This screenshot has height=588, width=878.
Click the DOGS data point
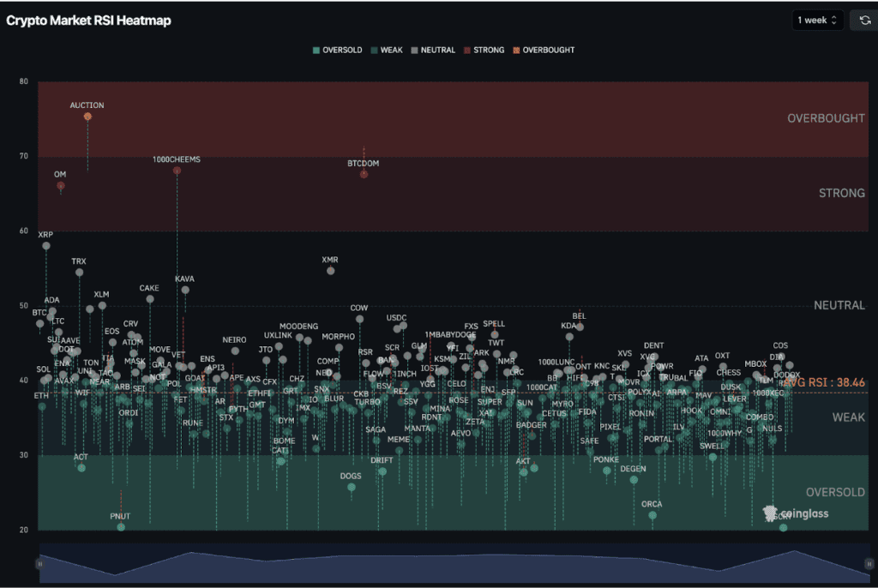352,487
